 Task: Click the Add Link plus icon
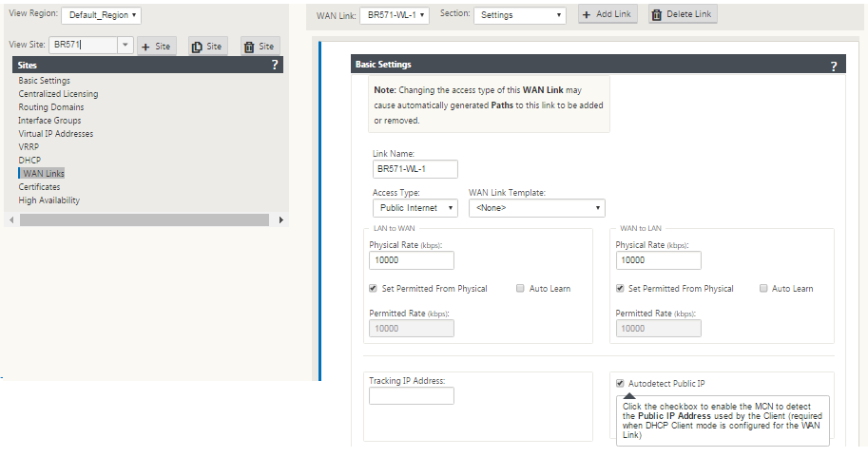tap(587, 15)
